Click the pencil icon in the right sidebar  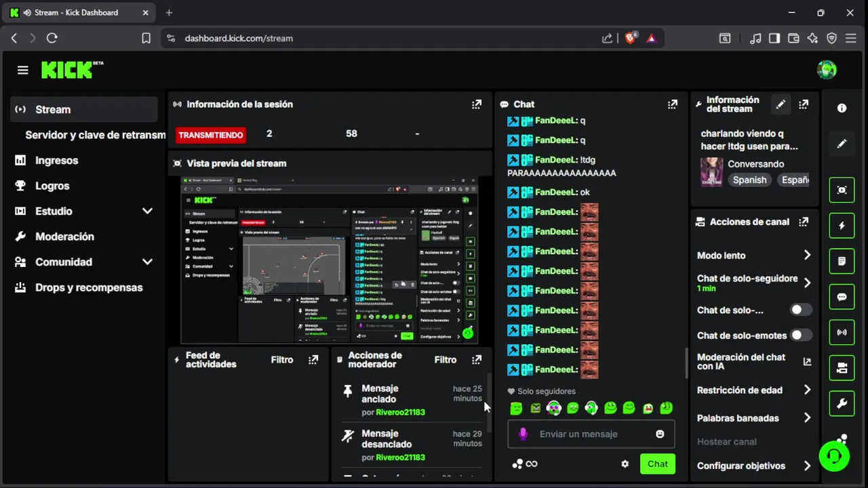click(842, 144)
